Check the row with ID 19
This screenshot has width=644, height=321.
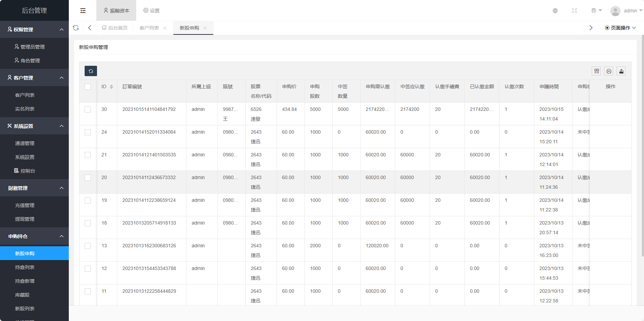(x=88, y=200)
